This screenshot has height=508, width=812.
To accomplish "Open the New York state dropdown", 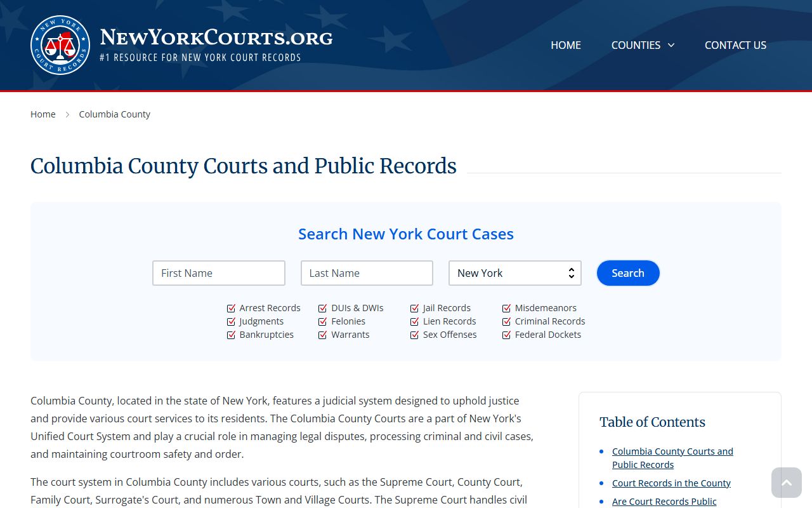I will 515,273.
